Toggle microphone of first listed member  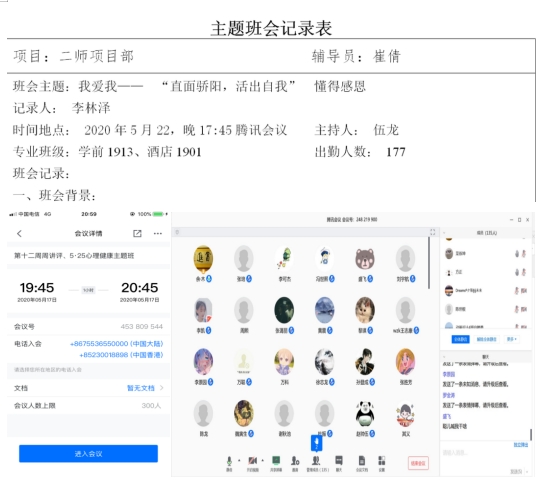[x=517, y=253]
